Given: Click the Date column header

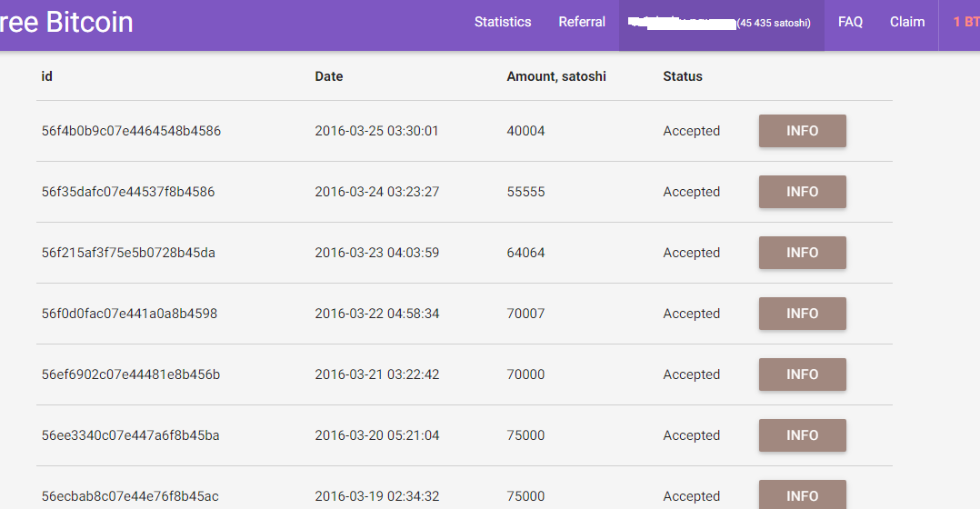Looking at the screenshot, I should [329, 76].
